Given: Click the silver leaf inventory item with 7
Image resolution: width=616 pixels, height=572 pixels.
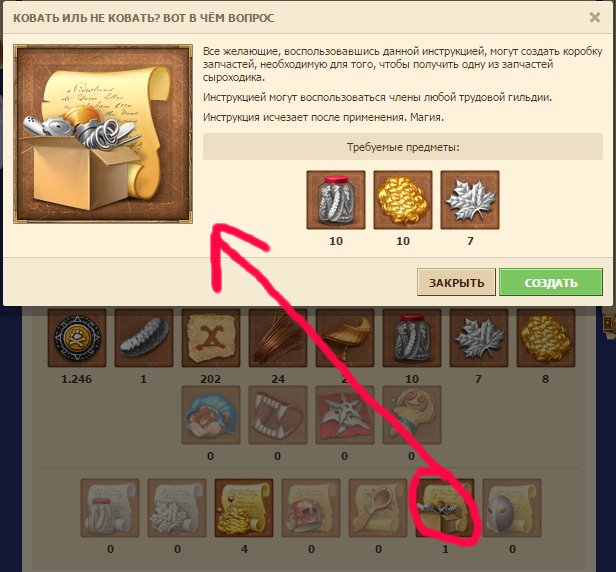Looking at the screenshot, I should tap(479, 337).
